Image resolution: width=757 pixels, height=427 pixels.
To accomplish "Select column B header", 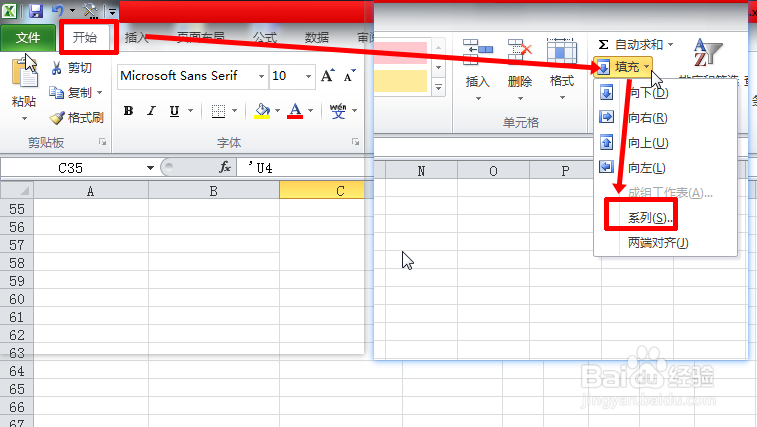I will tap(213, 191).
